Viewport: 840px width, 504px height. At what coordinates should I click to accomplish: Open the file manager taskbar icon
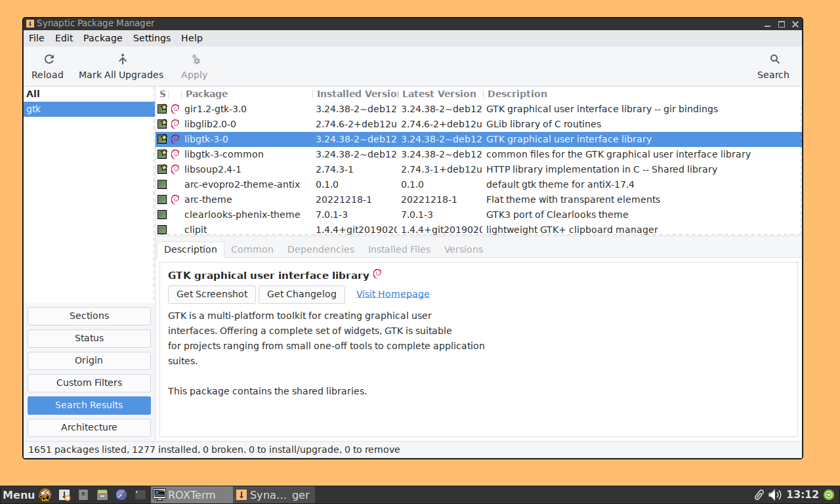102,495
